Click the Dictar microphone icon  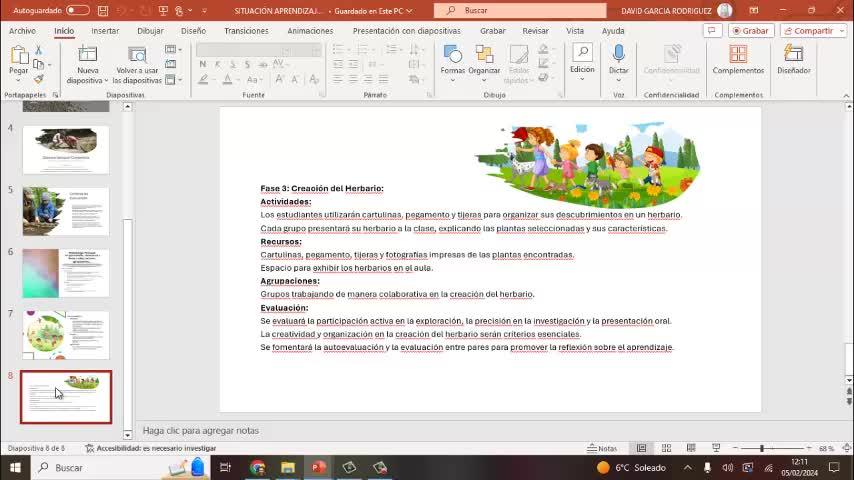[x=618, y=54]
